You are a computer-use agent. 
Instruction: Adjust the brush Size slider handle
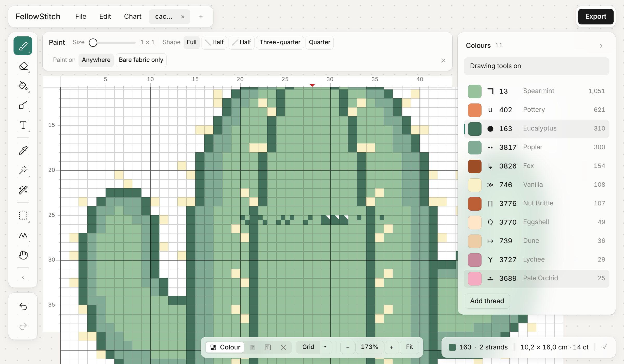point(93,43)
